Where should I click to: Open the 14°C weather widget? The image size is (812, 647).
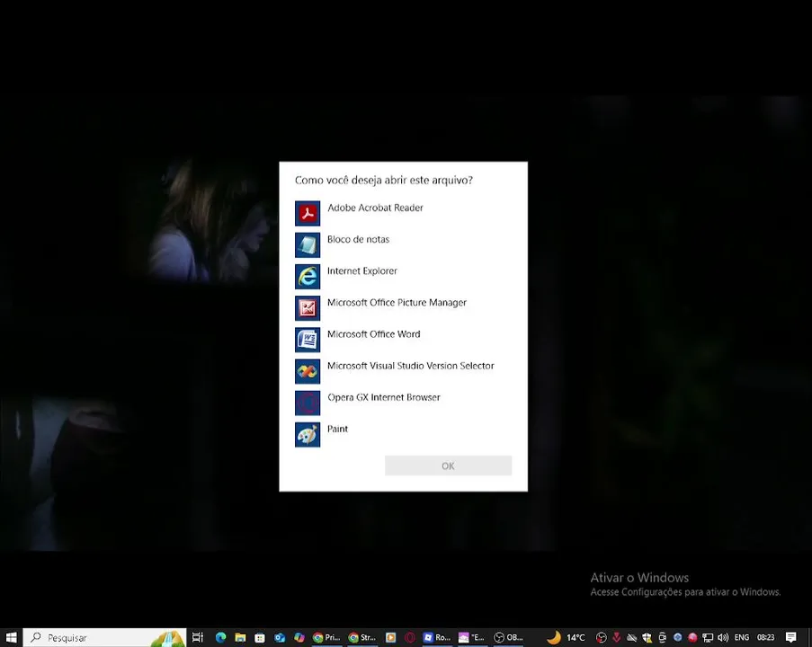point(566,637)
